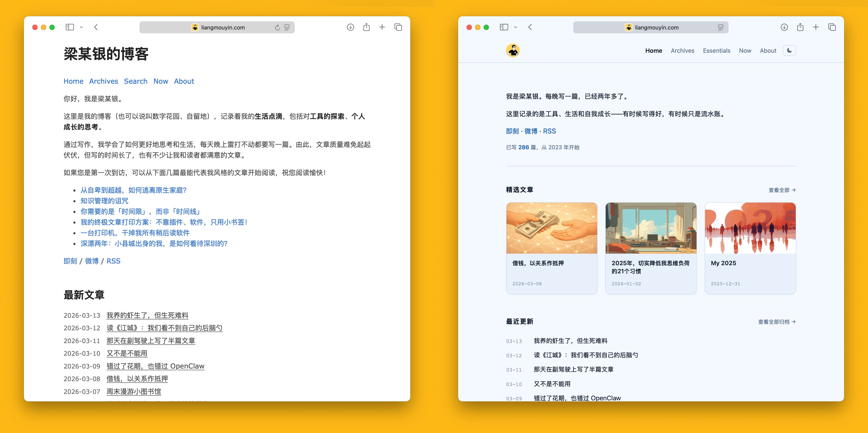Open article 从自卑到超越，如何逃离原生家庭?
The image size is (868, 433).
point(134,190)
